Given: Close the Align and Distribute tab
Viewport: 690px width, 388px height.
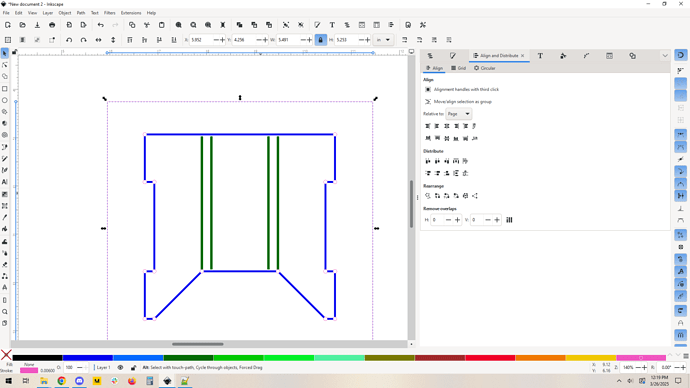Looking at the screenshot, I should click(x=522, y=56).
